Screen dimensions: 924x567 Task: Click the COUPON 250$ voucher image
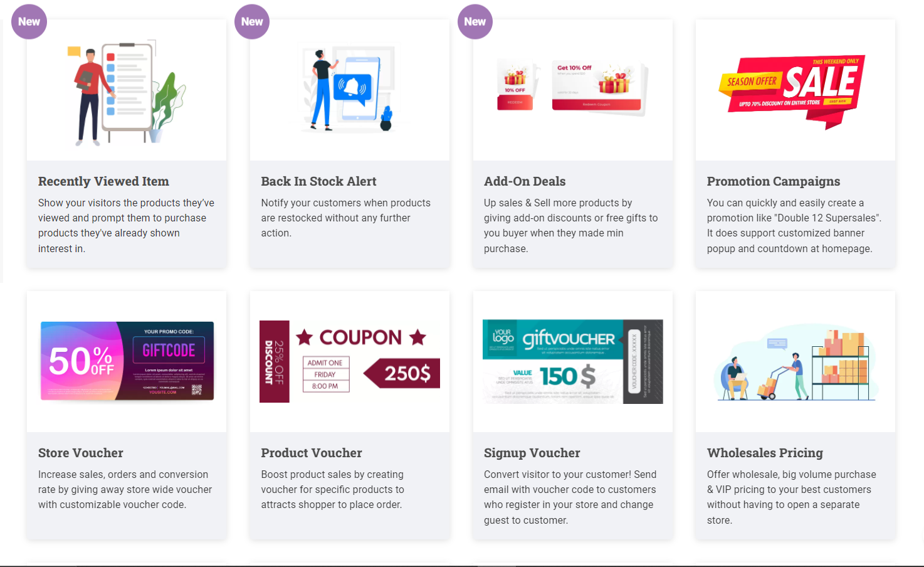tap(350, 361)
